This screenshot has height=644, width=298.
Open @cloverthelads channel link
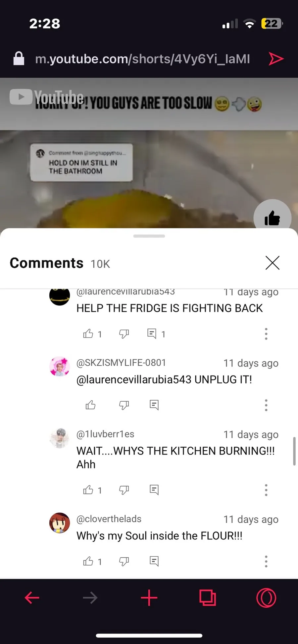(x=109, y=519)
